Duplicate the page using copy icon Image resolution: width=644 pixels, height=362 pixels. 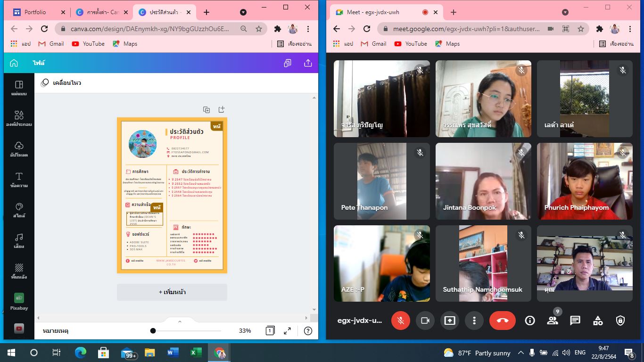[206, 110]
